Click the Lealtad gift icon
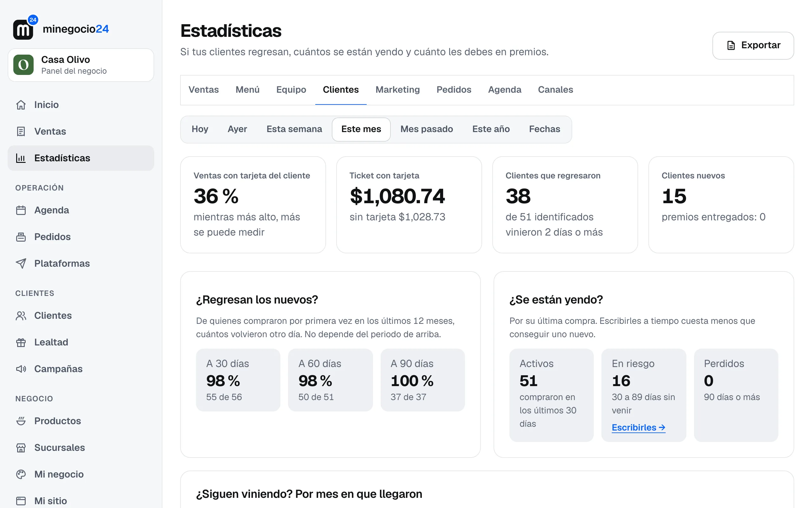This screenshot has width=812, height=508. [21, 342]
